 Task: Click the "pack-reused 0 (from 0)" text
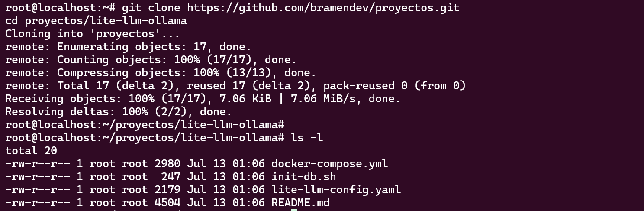pos(394,86)
